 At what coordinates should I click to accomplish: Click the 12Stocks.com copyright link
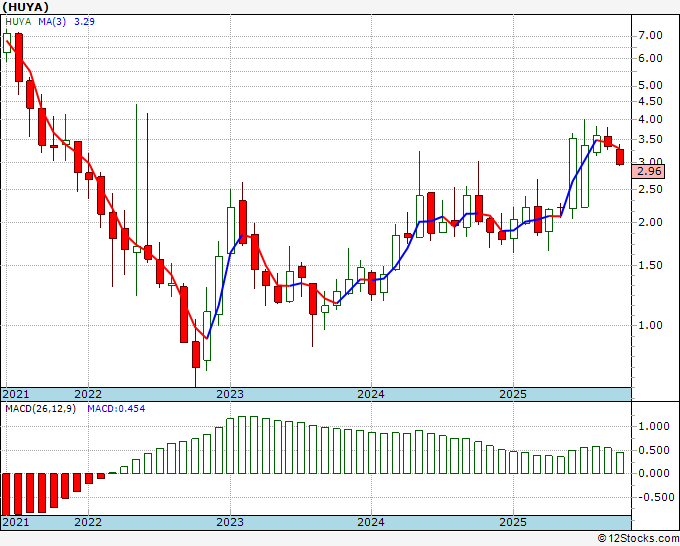(638, 539)
